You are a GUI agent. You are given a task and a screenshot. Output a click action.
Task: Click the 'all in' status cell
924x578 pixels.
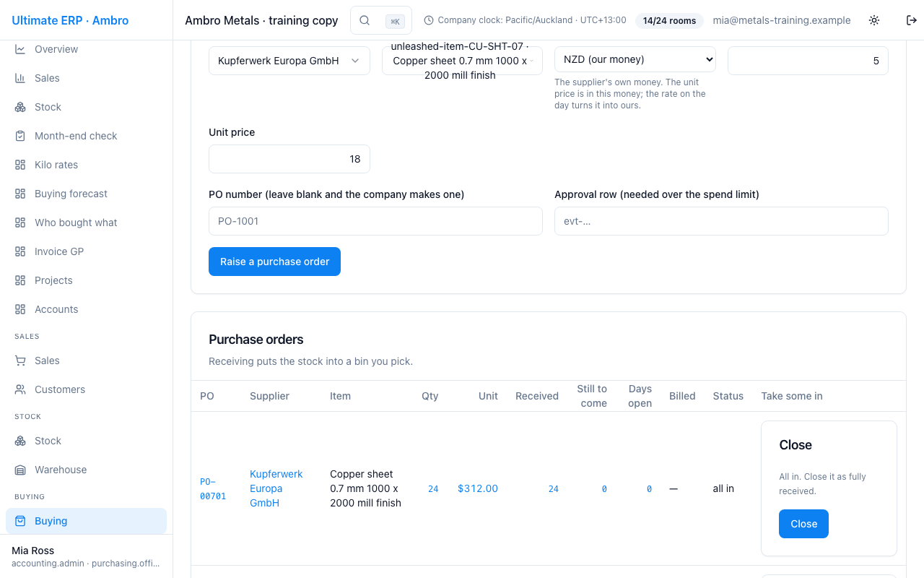[723, 488]
